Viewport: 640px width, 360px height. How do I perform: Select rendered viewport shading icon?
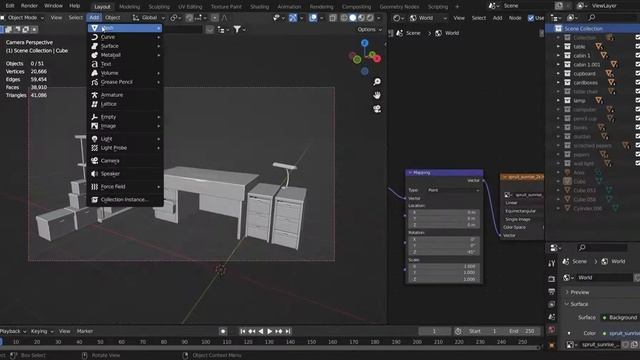370,18
